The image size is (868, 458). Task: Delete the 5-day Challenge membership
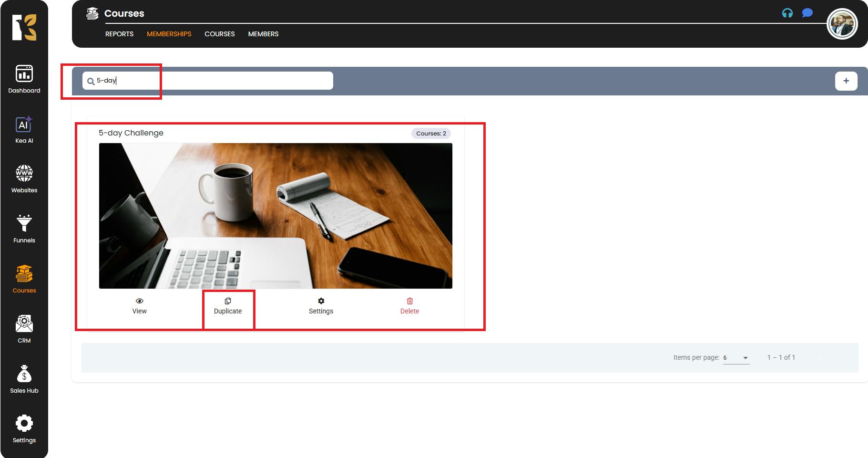409,306
